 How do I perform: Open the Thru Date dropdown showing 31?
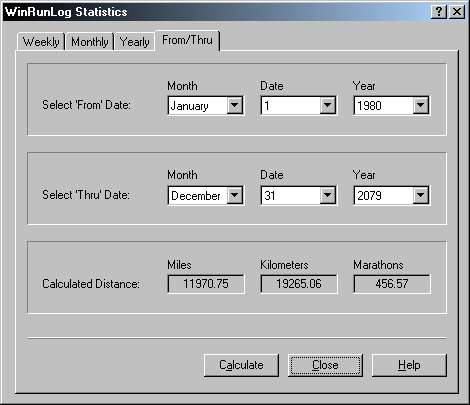point(298,195)
